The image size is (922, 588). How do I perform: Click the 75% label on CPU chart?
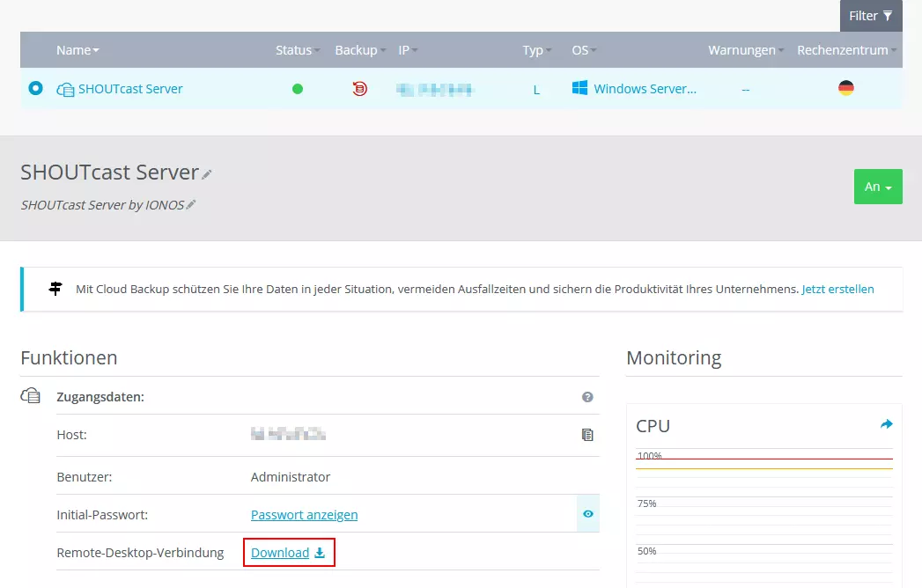click(x=647, y=503)
